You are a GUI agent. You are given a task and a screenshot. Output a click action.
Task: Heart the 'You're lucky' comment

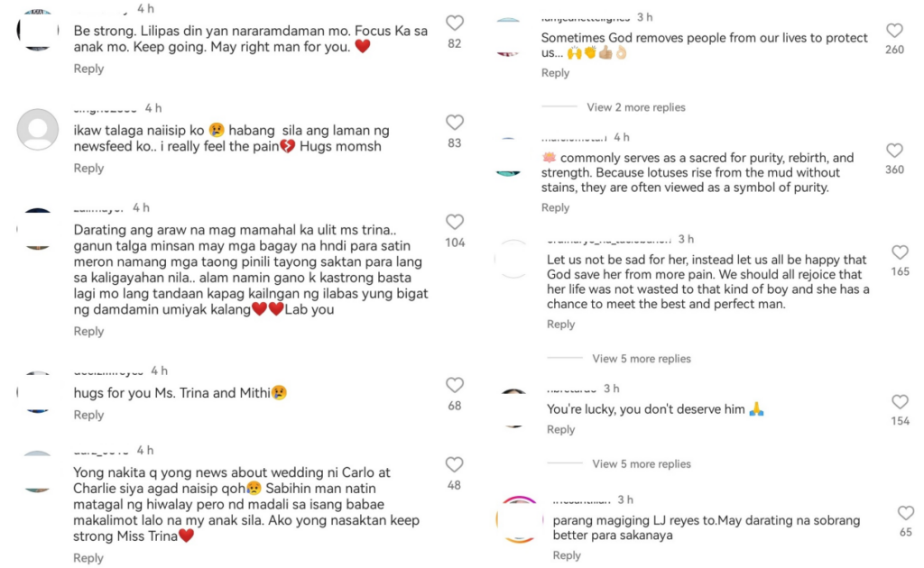(900, 402)
